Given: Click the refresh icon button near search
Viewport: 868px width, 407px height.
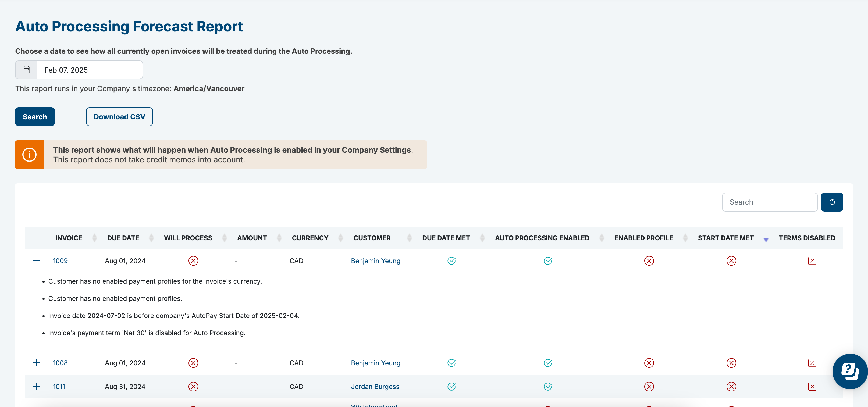Looking at the screenshot, I should point(832,202).
